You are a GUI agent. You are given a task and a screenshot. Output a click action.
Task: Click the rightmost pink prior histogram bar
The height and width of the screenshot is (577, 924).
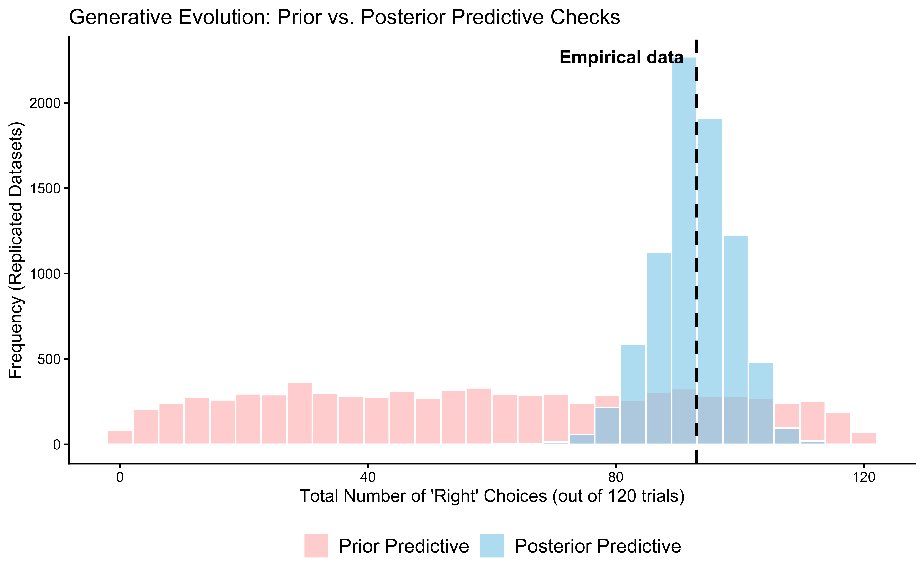pos(864,438)
